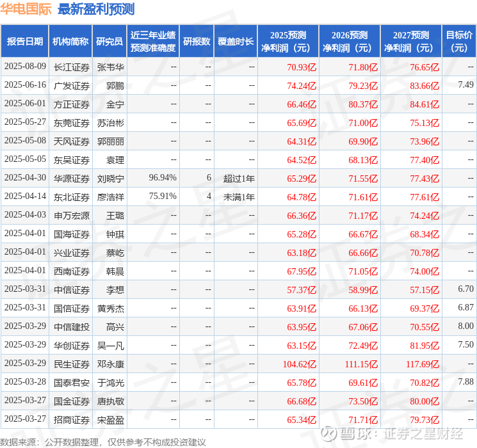Click the 117.69亿 forecast value
This screenshot has width=477, height=448.
(422, 364)
